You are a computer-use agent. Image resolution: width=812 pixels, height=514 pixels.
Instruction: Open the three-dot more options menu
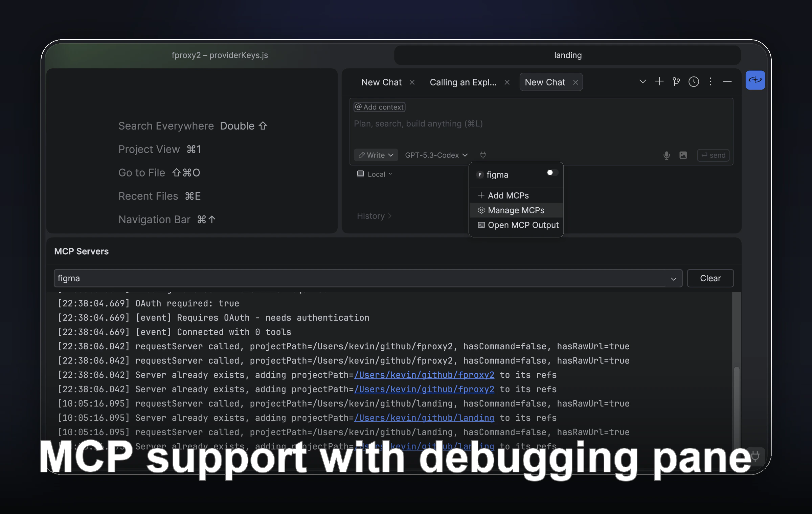(x=710, y=81)
